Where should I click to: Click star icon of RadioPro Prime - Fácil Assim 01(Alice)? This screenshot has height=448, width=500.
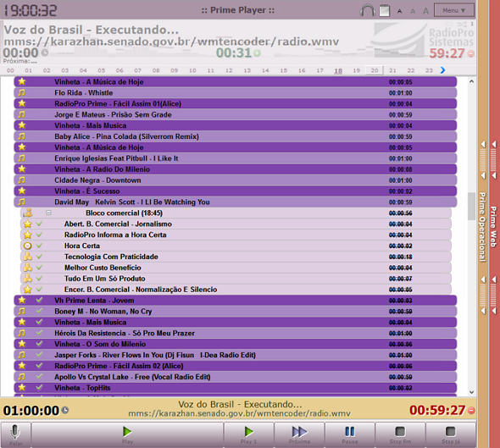tap(22, 103)
